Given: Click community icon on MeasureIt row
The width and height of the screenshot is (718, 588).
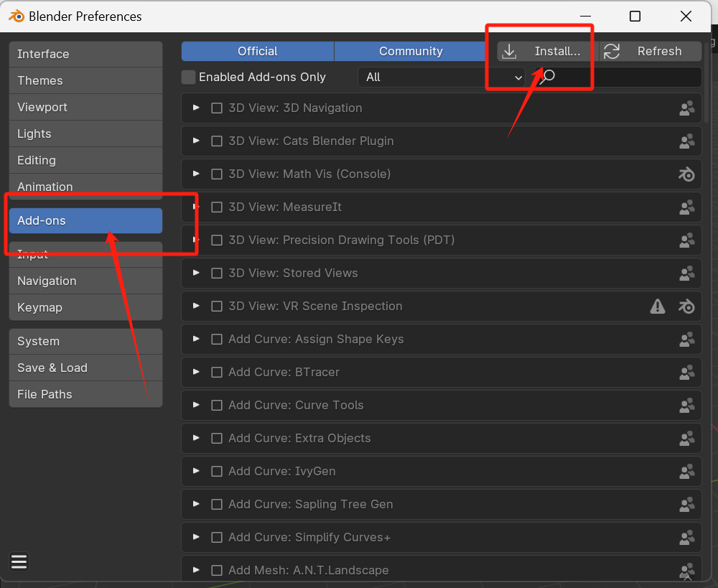Looking at the screenshot, I should (686, 207).
